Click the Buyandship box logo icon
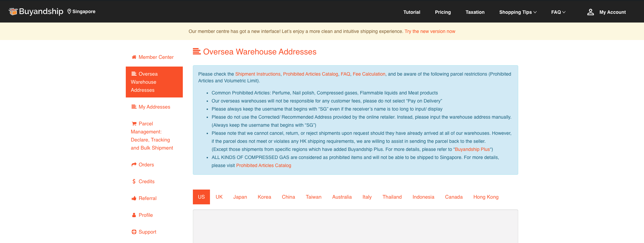This screenshot has height=243, width=644. point(13,11)
